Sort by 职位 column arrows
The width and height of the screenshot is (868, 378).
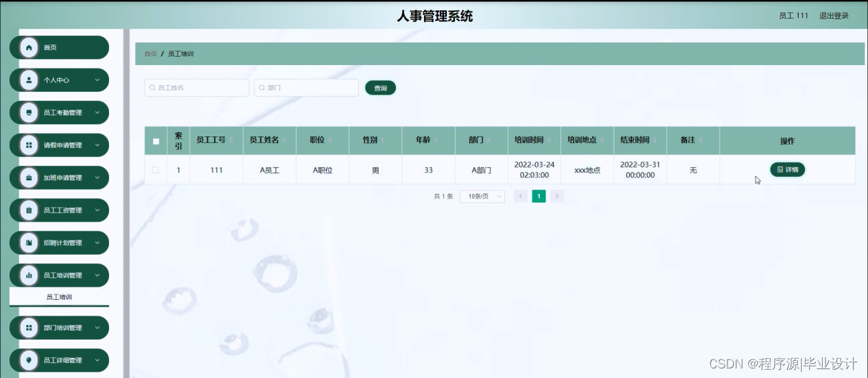[x=331, y=140]
